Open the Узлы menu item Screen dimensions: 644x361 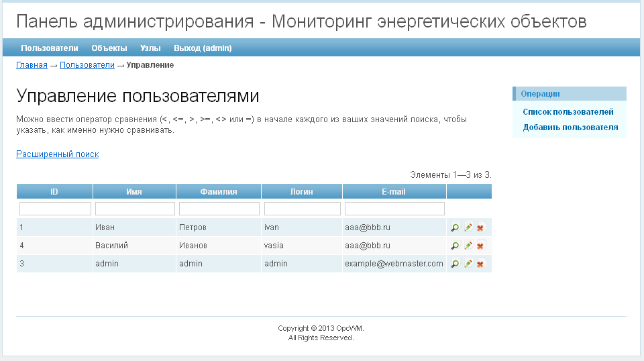coord(150,48)
